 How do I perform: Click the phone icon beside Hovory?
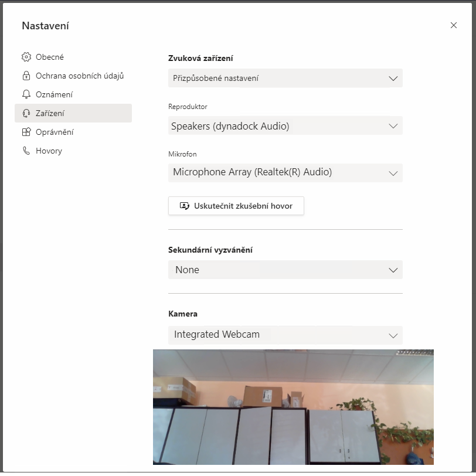[26, 151]
